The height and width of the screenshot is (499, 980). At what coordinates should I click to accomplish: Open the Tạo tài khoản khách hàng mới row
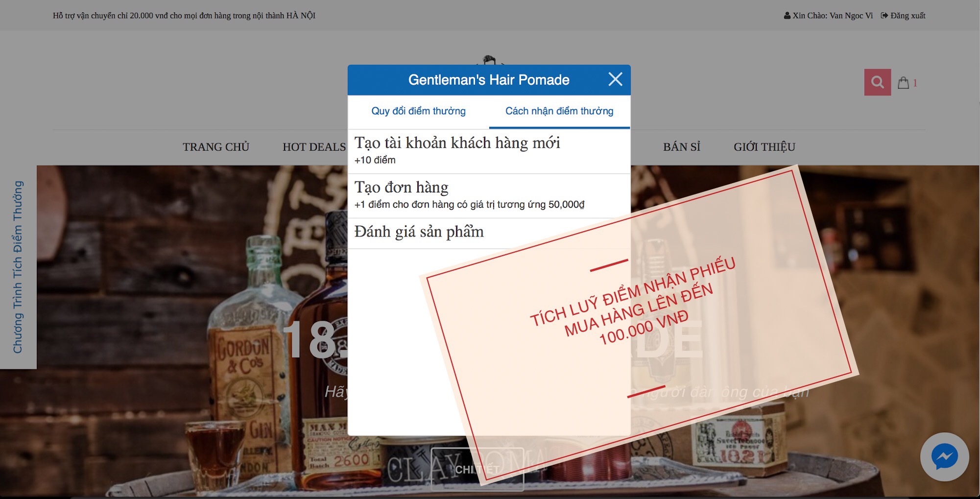click(x=489, y=151)
